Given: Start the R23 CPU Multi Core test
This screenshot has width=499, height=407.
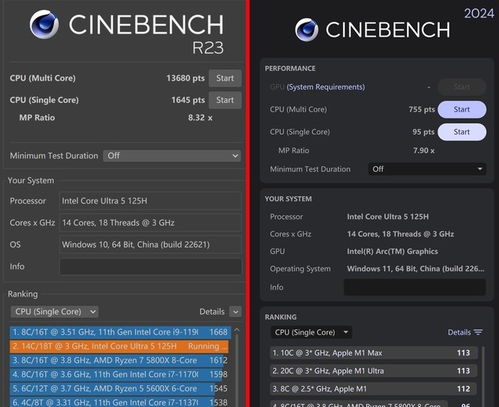Looking at the screenshot, I should [225, 78].
